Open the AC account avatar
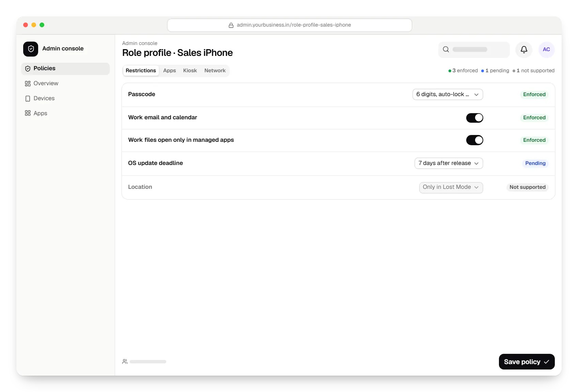 [546, 50]
